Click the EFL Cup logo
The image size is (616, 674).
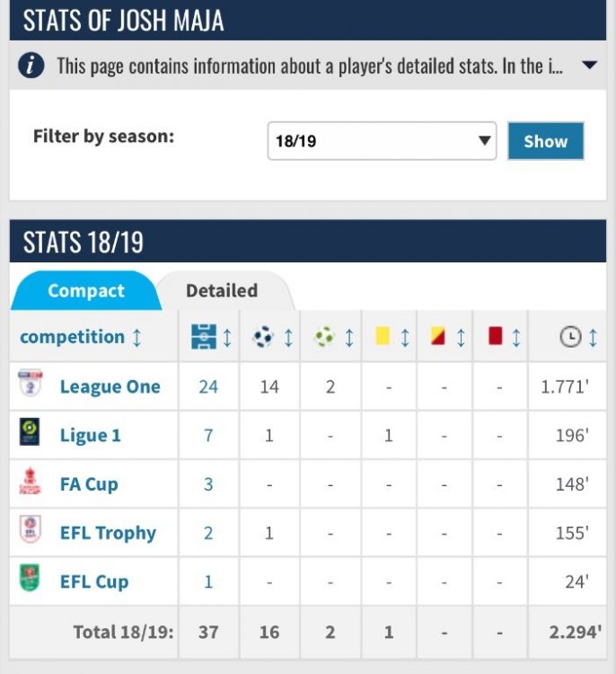click(31, 580)
